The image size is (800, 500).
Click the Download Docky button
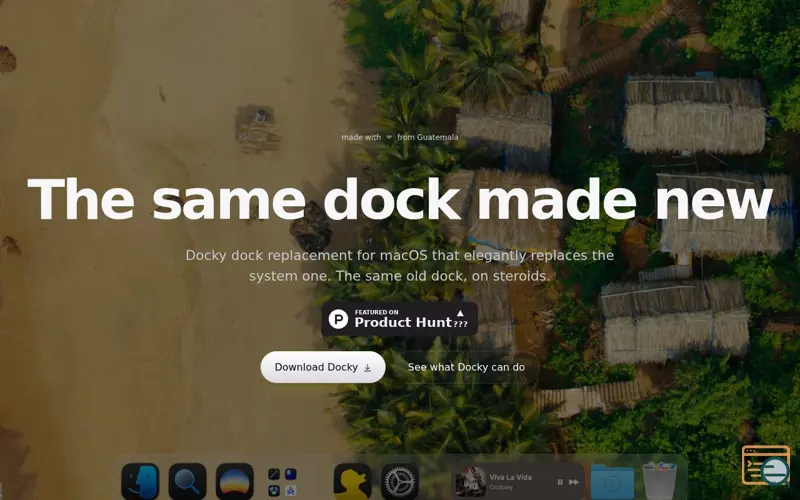pyautogui.click(x=323, y=367)
